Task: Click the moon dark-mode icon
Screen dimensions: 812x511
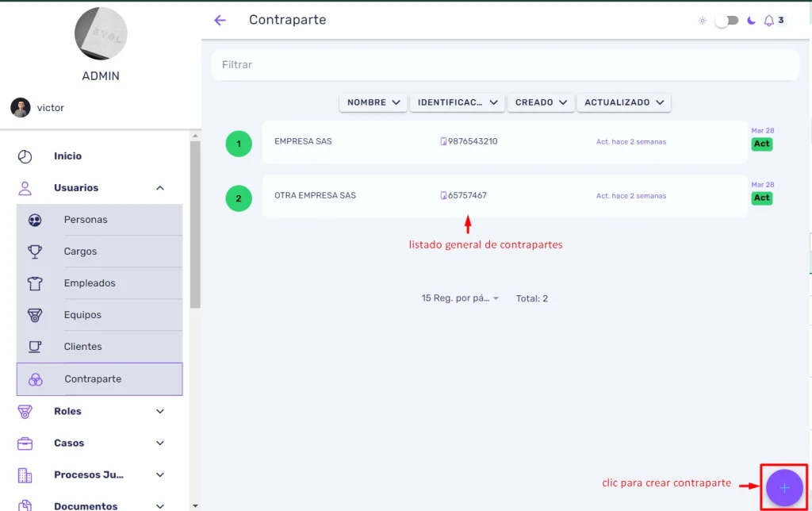Action: coord(751,21)
